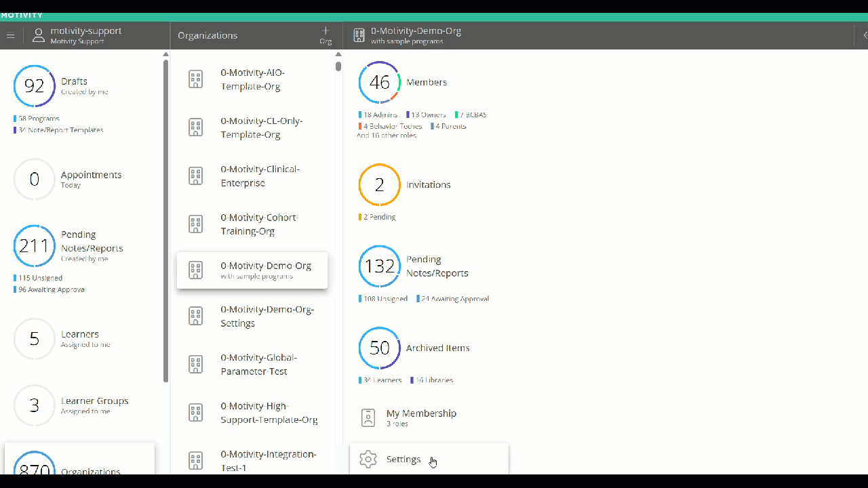Click building icon for 0-Motivity-Global-Parameter-Test
Image resolution: width=868 pixels, height=488 pixels.
point(195,364)
